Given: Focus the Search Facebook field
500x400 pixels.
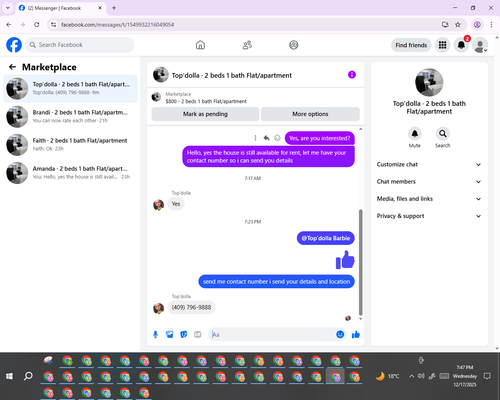Looking at the screenshot, I should 80,45.
